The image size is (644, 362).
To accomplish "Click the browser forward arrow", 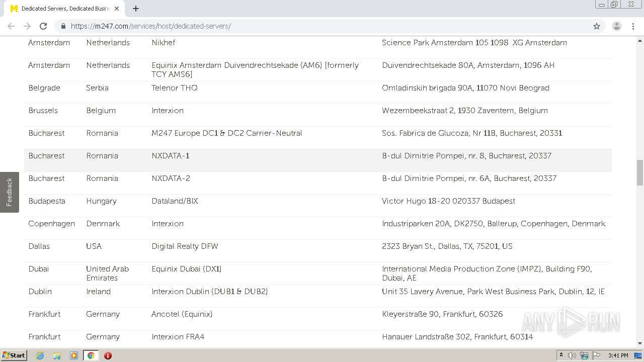I will 27,26.
